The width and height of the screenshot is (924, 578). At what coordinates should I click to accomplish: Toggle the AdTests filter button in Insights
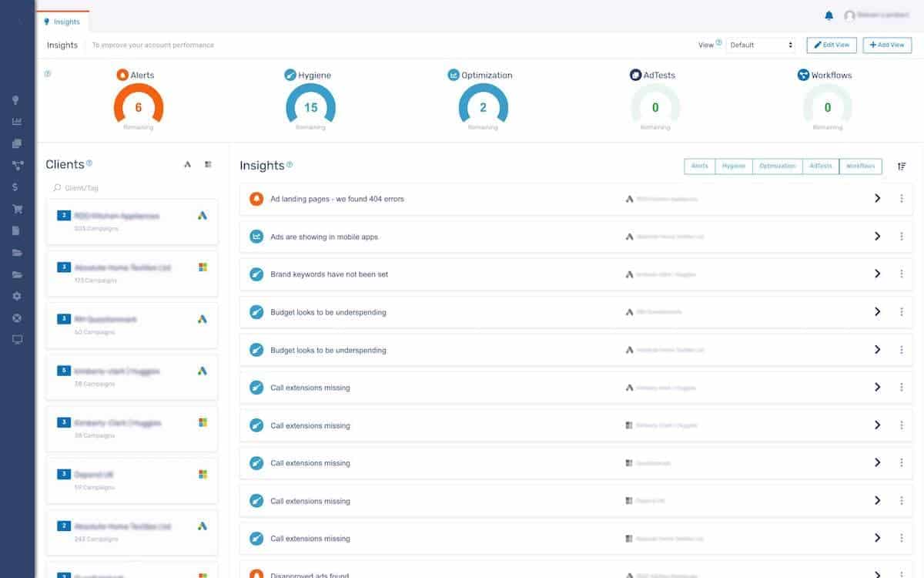821,166
